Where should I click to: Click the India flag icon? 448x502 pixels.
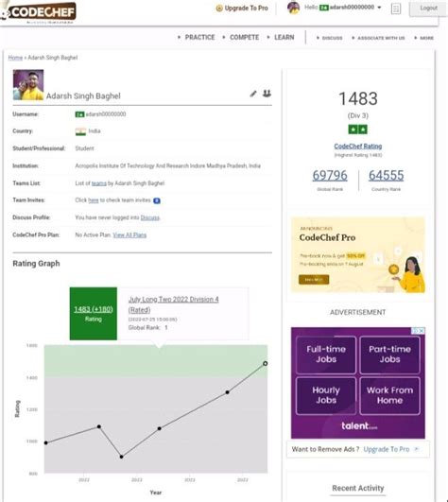[x=80, y=131]
